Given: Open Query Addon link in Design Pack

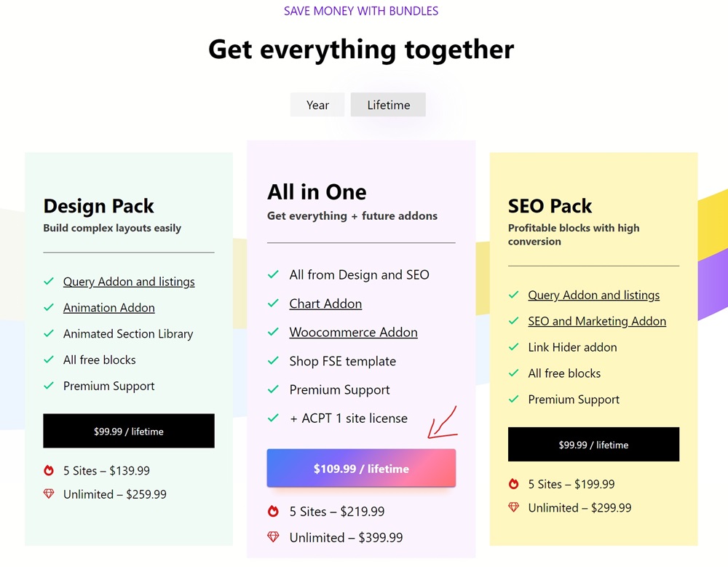Looking at the screenshot, I should (x=129, y=282).
